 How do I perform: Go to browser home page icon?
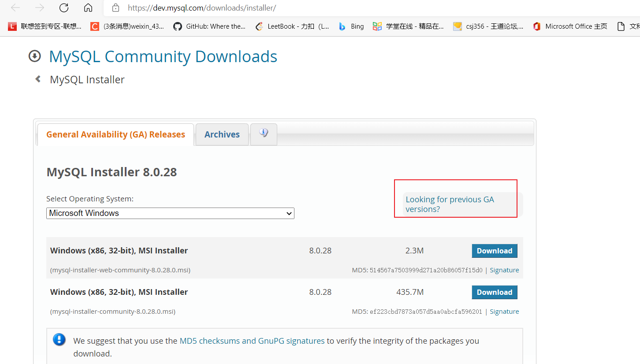[88, 7]
